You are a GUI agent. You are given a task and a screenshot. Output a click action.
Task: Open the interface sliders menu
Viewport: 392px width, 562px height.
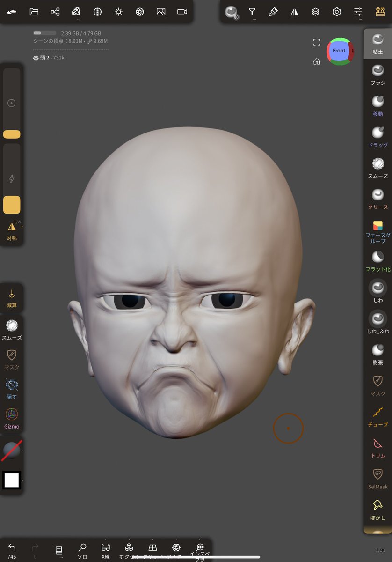[358, 12]
